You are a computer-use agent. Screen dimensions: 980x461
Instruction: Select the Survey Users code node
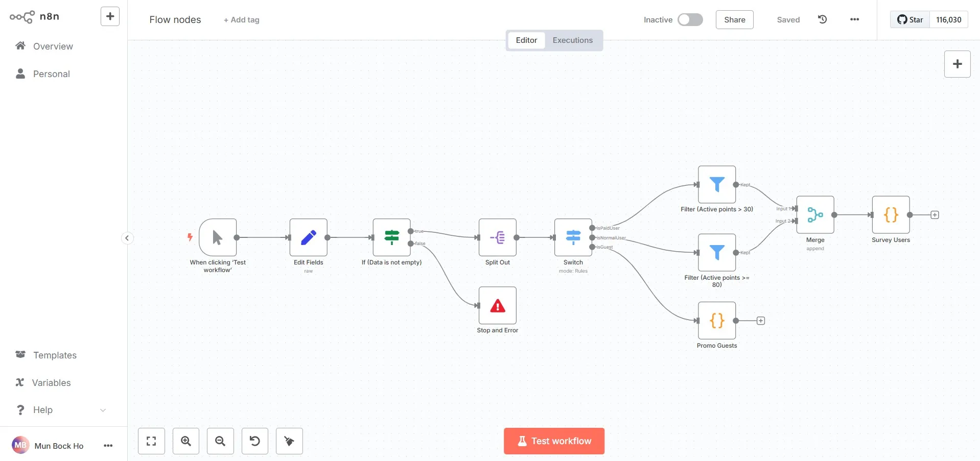891,215
